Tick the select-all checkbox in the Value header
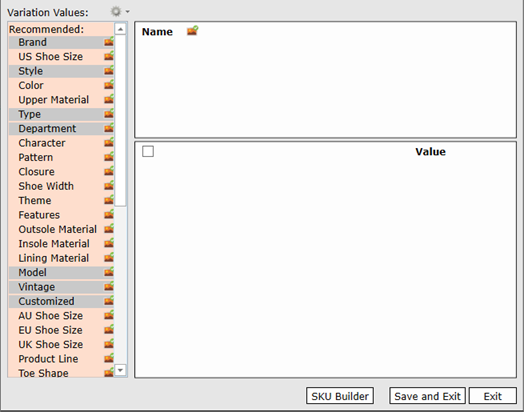 coord(148,151)
